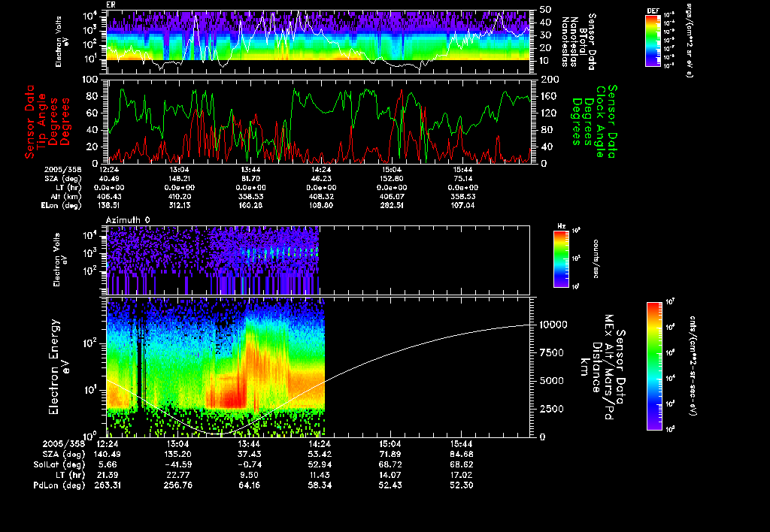The width and height of the screenshot is (770, 532).
Task: Click the 30 tick on BTotal axis
Action: click(x=545, y=35)
